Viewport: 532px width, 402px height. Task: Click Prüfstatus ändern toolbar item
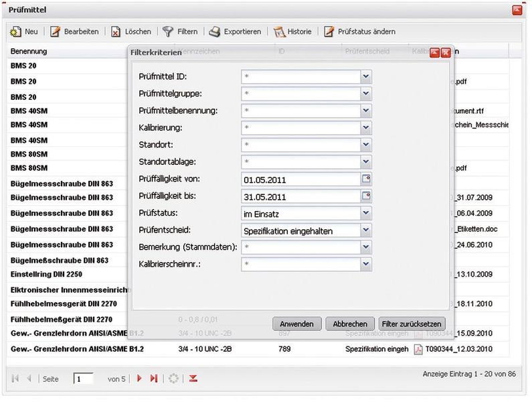[359, 31]
